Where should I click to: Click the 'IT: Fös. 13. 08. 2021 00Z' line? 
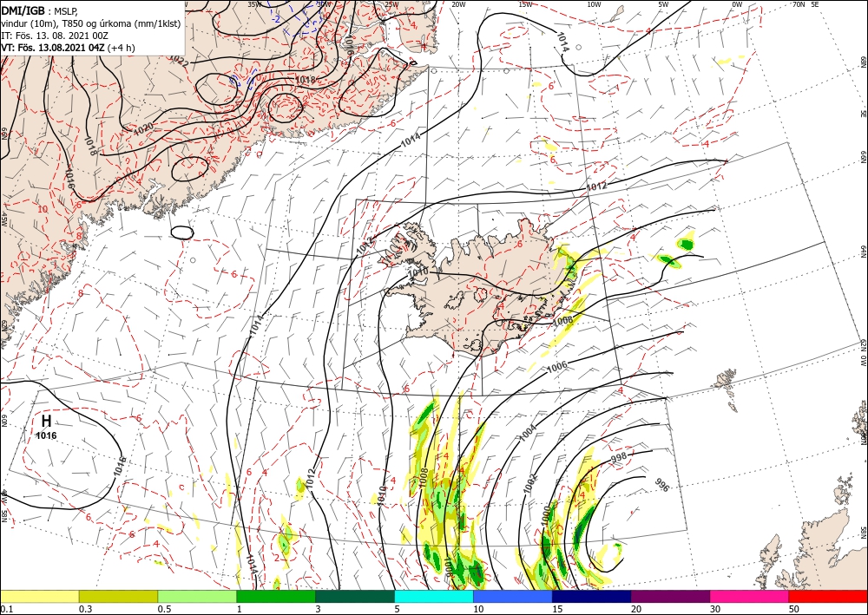53,36
